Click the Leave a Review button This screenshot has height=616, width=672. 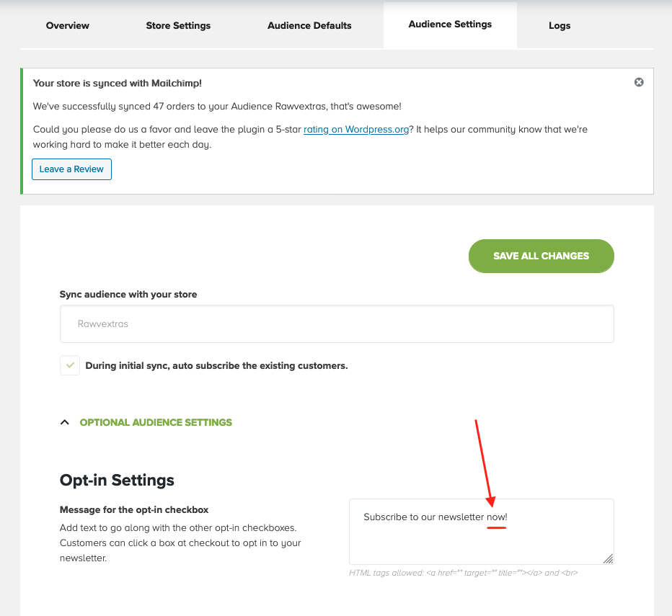[71, 169]
